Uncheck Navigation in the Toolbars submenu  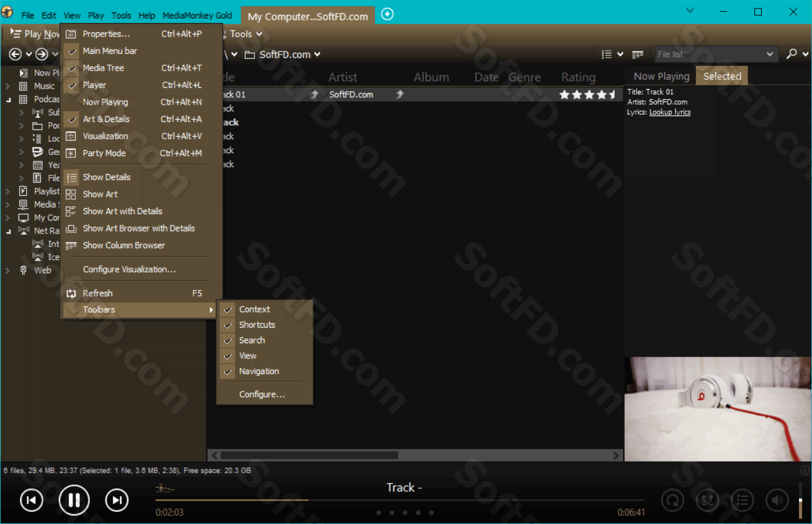pos(265,371)
